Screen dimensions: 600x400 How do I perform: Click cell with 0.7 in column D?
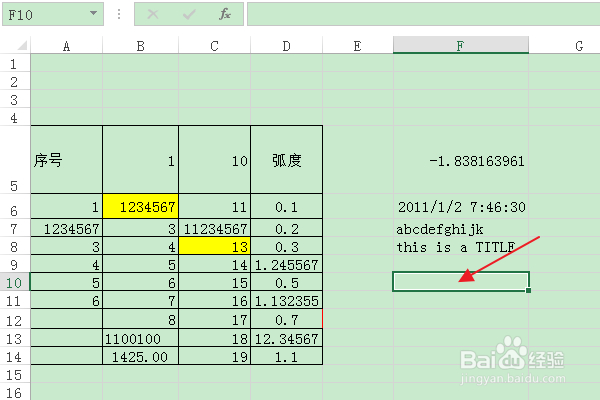coord(287,319)
